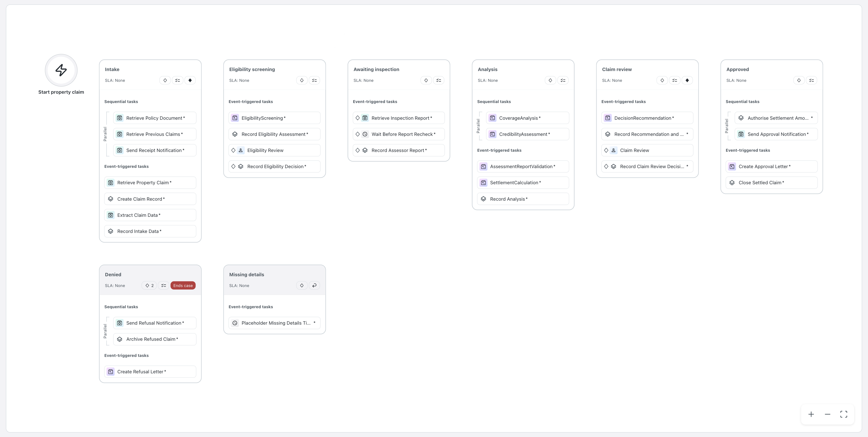Click the Ends case badge
Viewport: 868px width, 437px height.
coord(183,286)
